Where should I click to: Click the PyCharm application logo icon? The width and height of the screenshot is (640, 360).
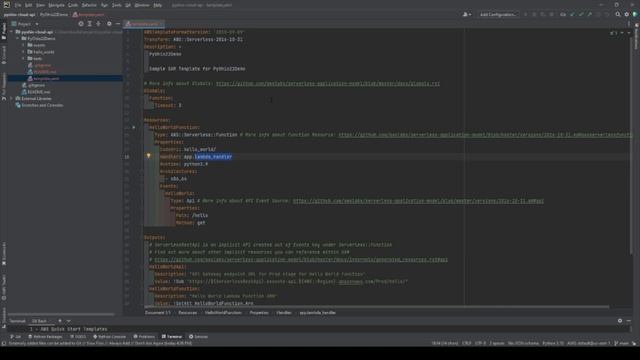[x=7, y=5]
